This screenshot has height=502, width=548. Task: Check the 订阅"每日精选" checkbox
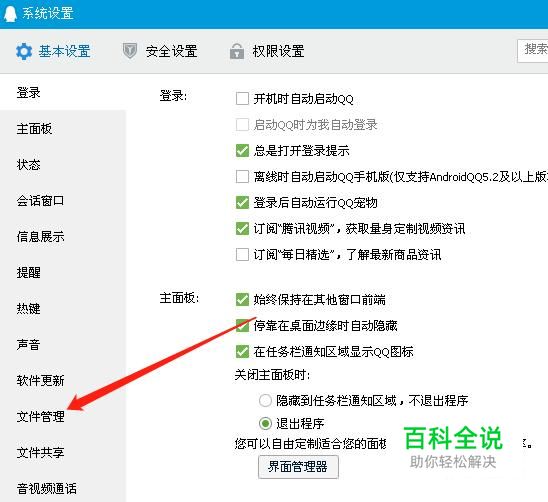pyautogui.click(x=242, y=254)
